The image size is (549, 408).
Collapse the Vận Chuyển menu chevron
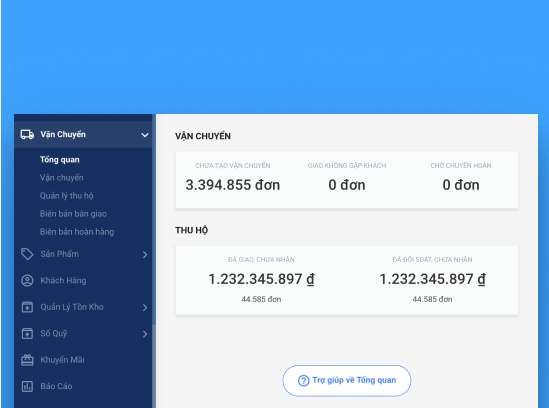(x=145, y=135)
